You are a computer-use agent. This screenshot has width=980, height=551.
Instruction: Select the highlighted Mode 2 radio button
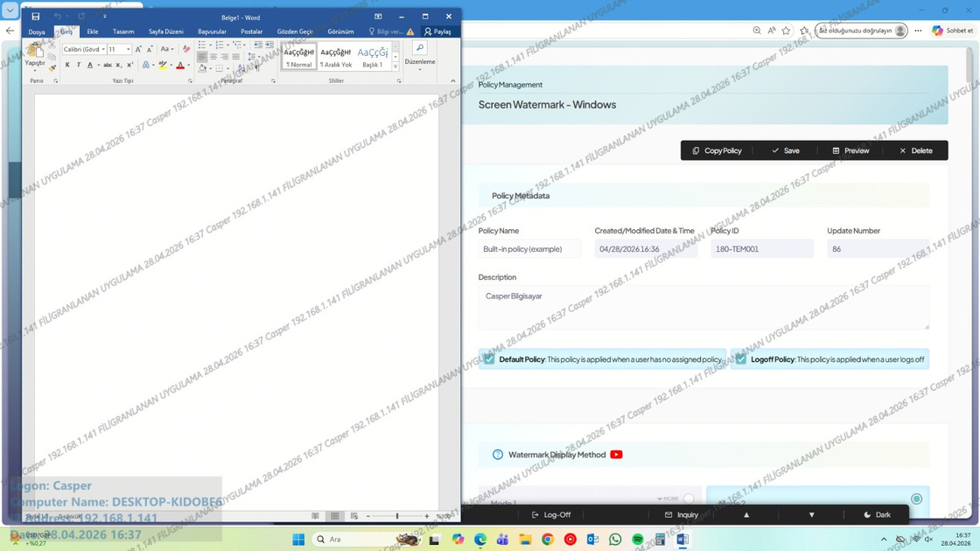[916, 499]
